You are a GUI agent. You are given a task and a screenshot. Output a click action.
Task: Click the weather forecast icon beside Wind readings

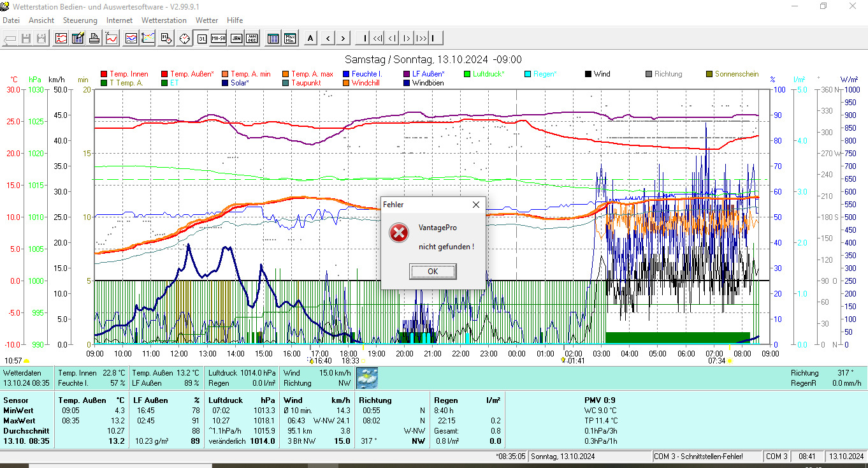click(x=366, y=377)
